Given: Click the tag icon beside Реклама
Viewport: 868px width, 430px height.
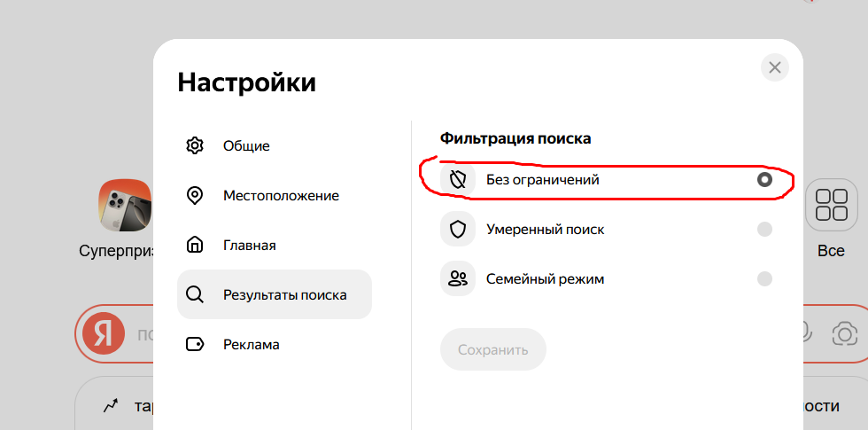Looking at the screenshot, I should tap(195, 345).
